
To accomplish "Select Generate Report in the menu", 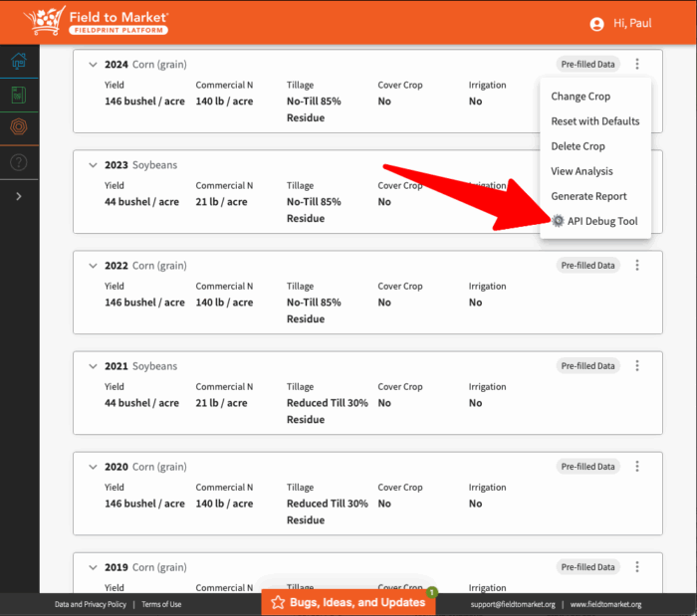I will 588,196.
